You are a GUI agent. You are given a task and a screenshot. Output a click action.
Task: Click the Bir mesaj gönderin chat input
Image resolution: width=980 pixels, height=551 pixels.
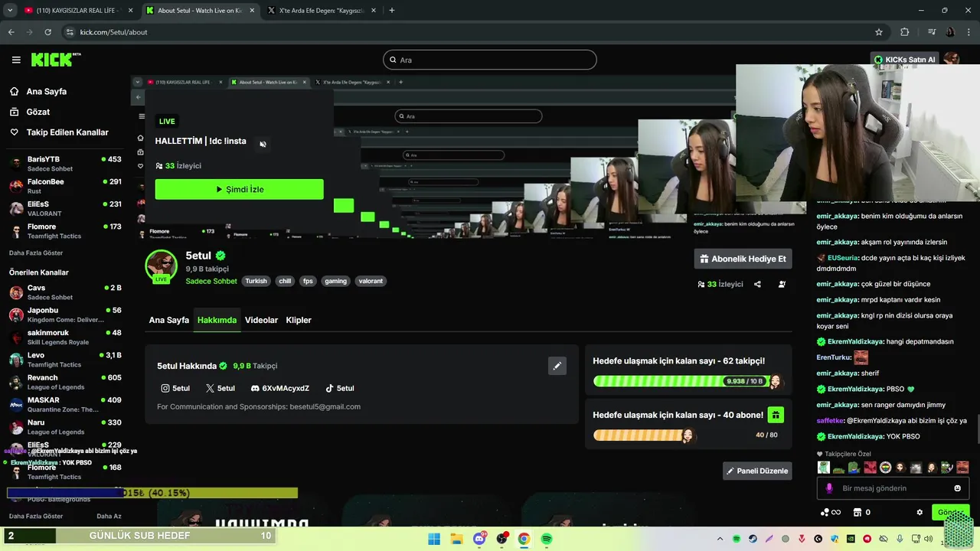click(x=892, y=488)
